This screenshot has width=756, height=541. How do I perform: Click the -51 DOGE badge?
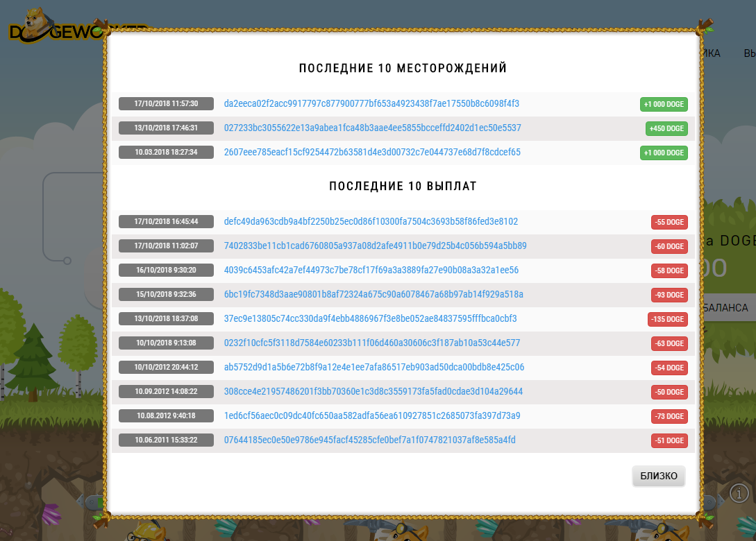pos(669,440)
